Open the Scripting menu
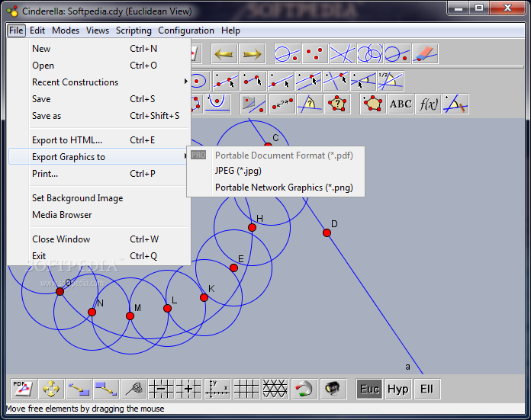This screenshot has width=531, height=420. pyautogui.click(x=134, y=30)
